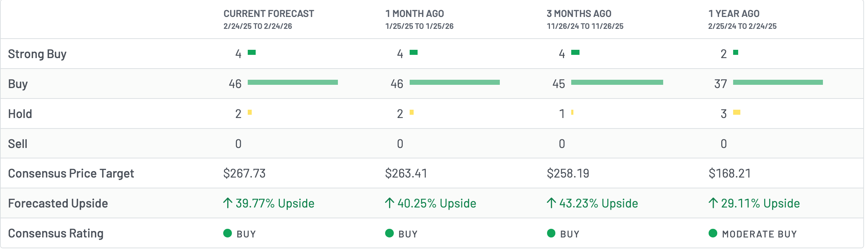
Task: Click the 1 year ago Sell count 0
Action: click(724, 144)
